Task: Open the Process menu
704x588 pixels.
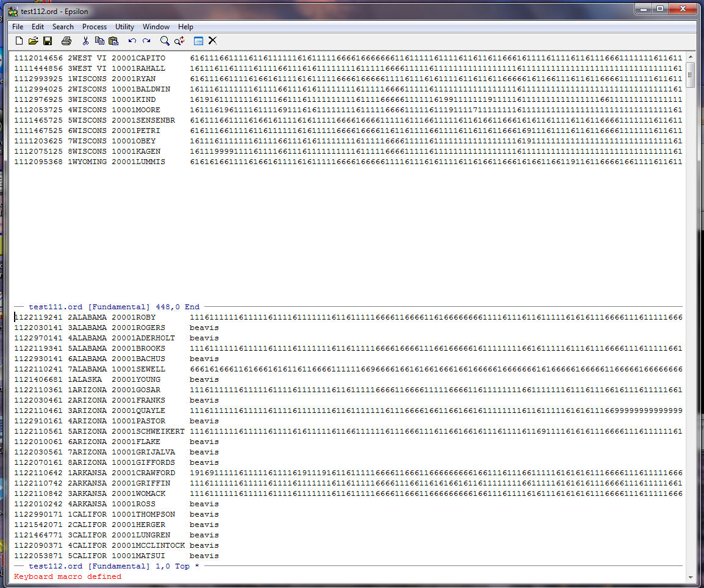Action: [95, 27]
